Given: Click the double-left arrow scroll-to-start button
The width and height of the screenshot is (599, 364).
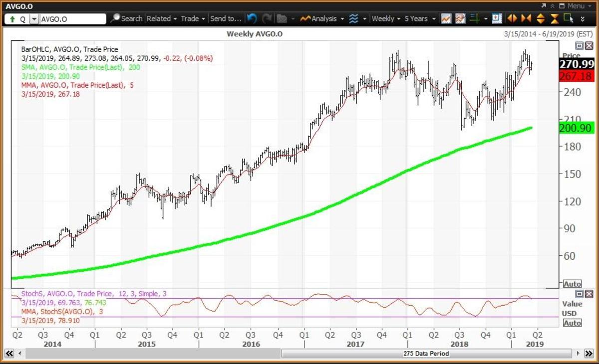Looking at the screenshot, I should tap(8, 354).
